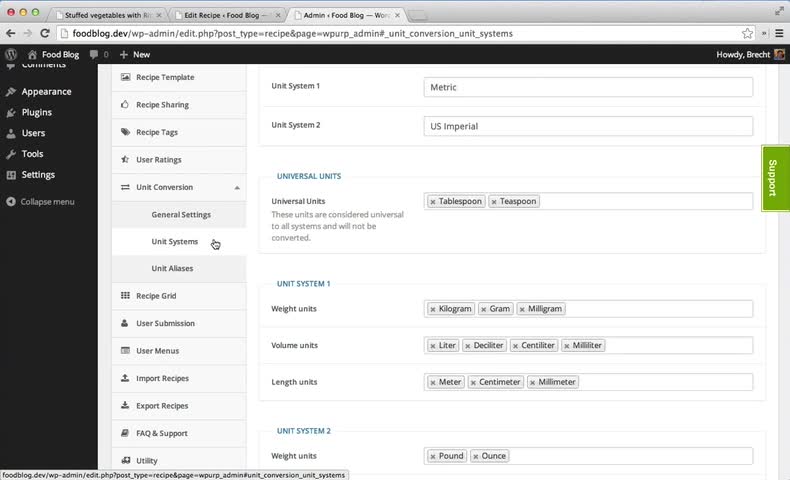Screen dimensions: 790x480
Task: Click the User Ratings star icon
Action: [x=125, y=160]
